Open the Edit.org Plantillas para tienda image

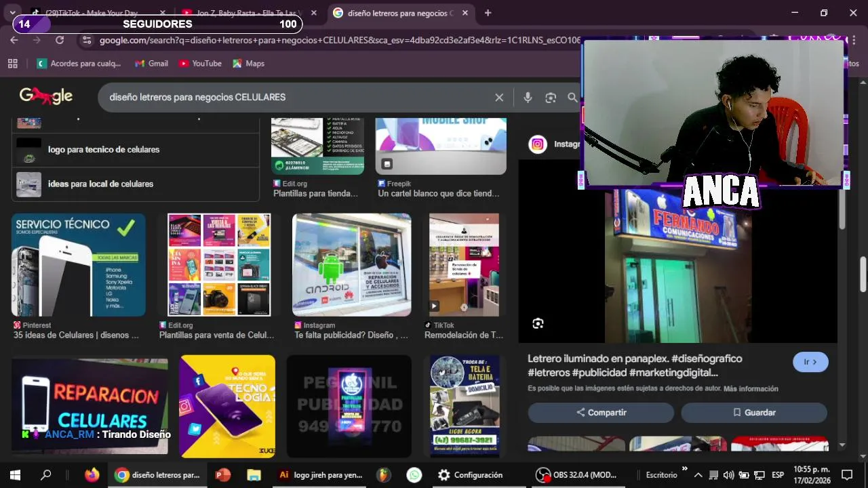click(x=317, y=146)
